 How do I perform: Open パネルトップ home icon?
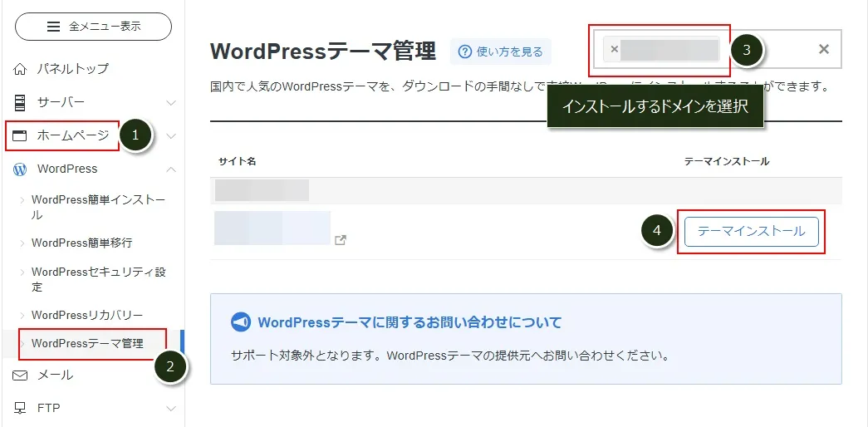(x=21, y=69)
